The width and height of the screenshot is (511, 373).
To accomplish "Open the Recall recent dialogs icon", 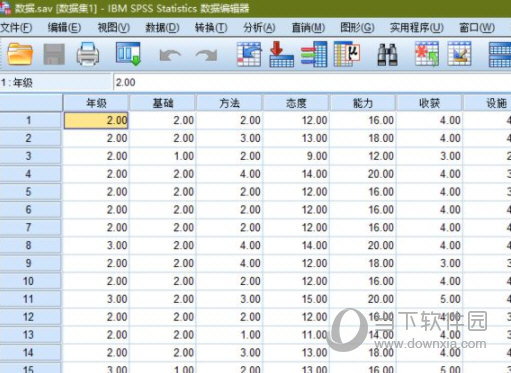I will click(128, 54).
